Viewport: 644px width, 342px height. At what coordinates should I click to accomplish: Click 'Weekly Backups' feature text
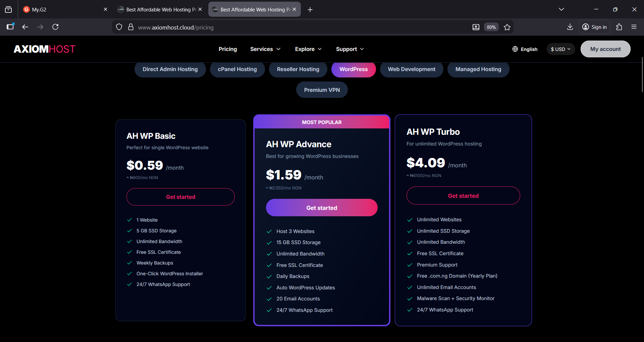(x=155, y=263)
